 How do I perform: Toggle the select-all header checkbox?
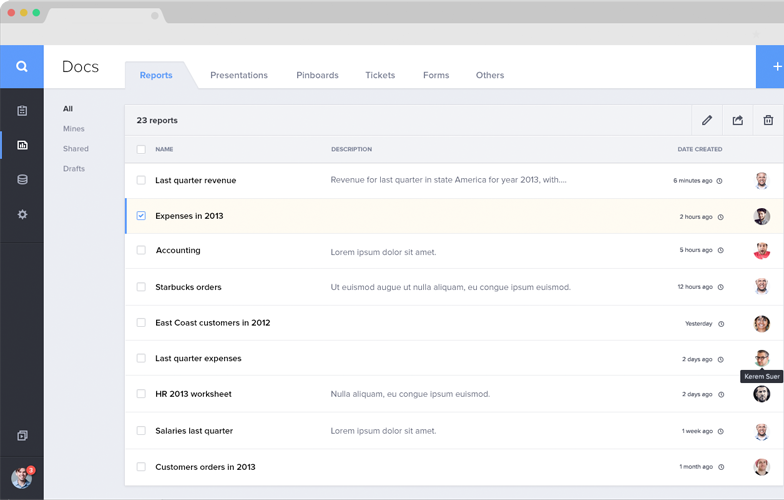[x=141, y=149]
